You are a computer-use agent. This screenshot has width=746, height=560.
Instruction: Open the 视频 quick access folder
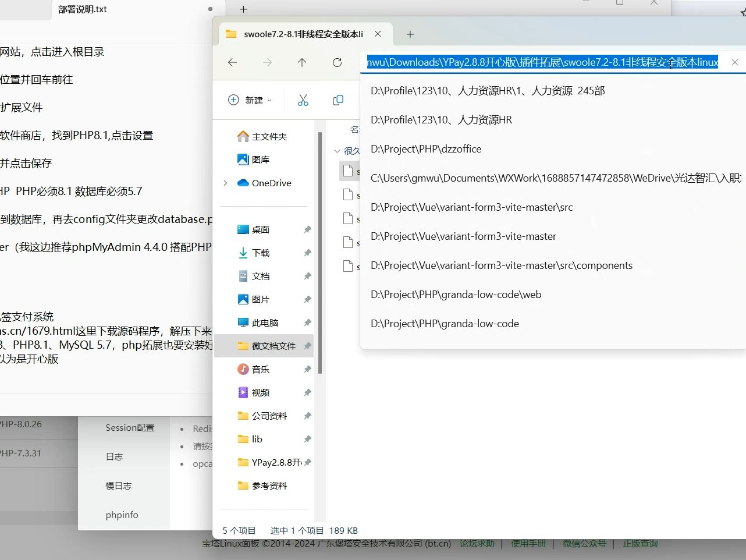(x=254, y=392)
